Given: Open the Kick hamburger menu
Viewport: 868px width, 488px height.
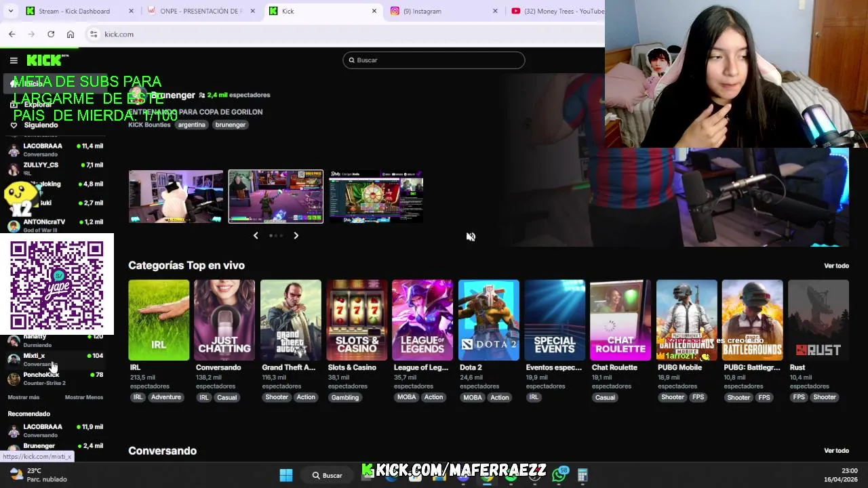Looking at the screenshot, I should coord(14,60).
